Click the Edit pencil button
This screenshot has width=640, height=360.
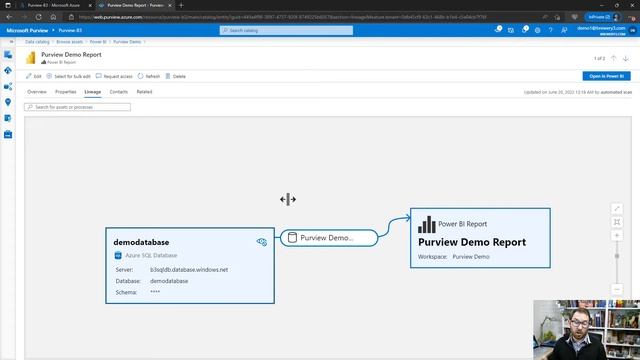pyautogui.click(x=33, y=76)
